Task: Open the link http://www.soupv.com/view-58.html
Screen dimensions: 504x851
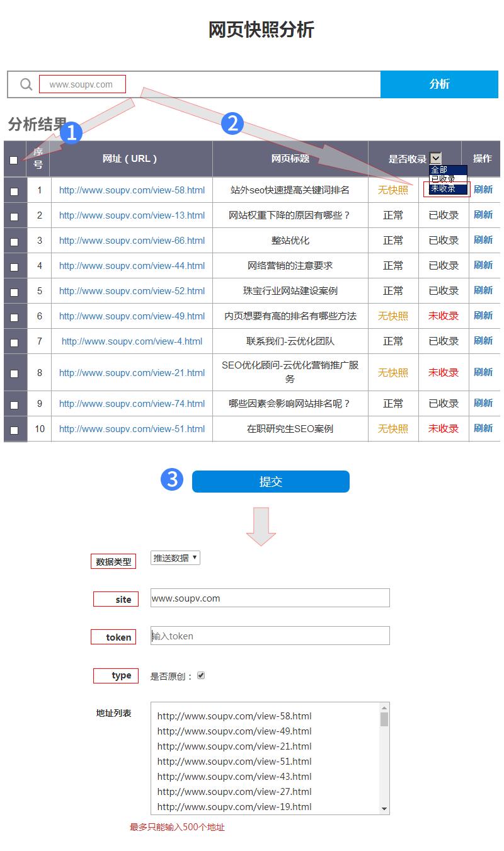Action: point(132,190)
